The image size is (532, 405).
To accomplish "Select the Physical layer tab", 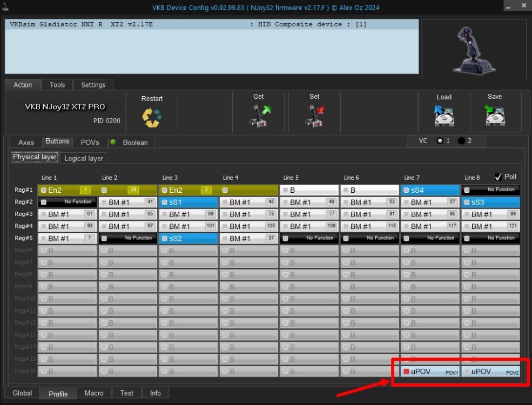I will click(35, 157).
